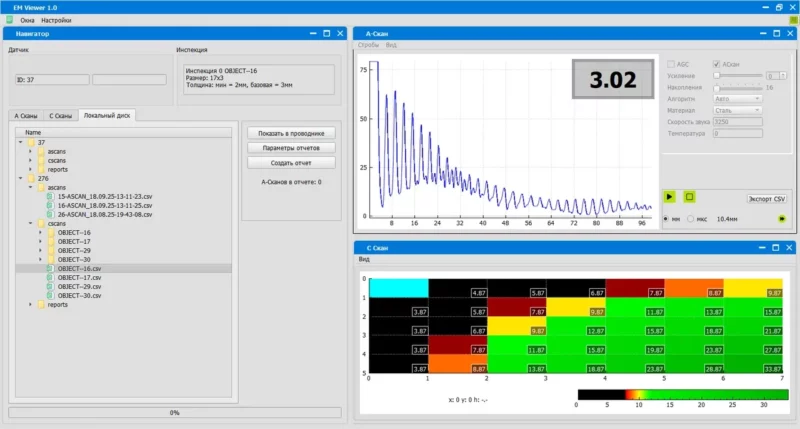Screen dimensions: 800x429
Task: Expand the ascans folder under 37
Action: (30, 151)
